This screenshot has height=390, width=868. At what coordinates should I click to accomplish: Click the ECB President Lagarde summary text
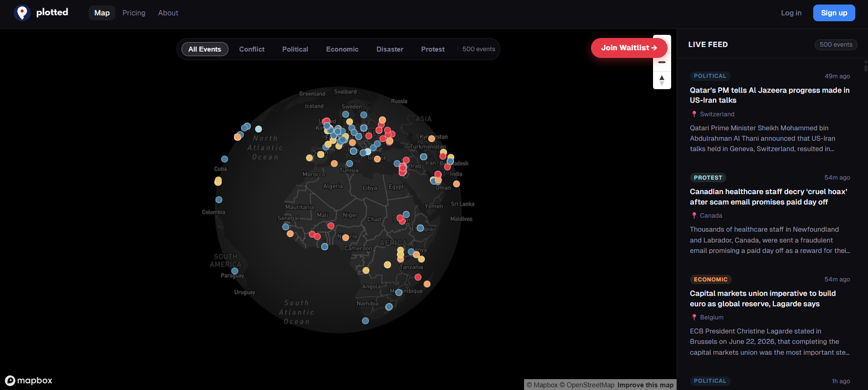(x=769, y=342)
